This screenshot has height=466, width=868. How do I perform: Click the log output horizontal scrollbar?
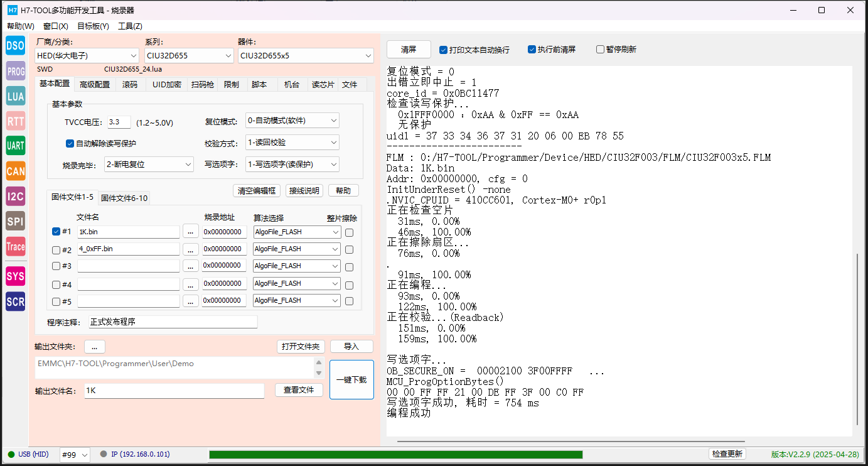[571, 442]
